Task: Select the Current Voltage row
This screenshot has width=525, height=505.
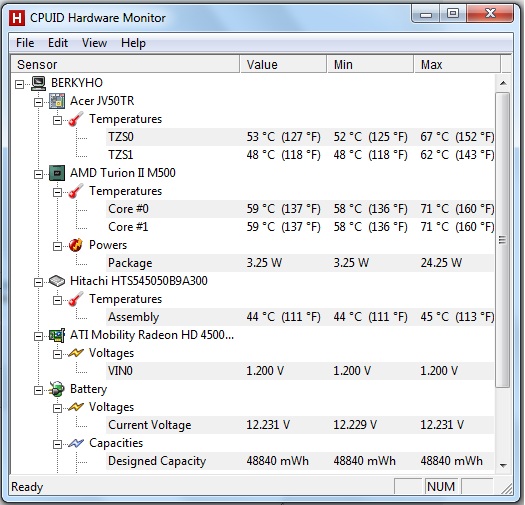Action: click(300, 425)
